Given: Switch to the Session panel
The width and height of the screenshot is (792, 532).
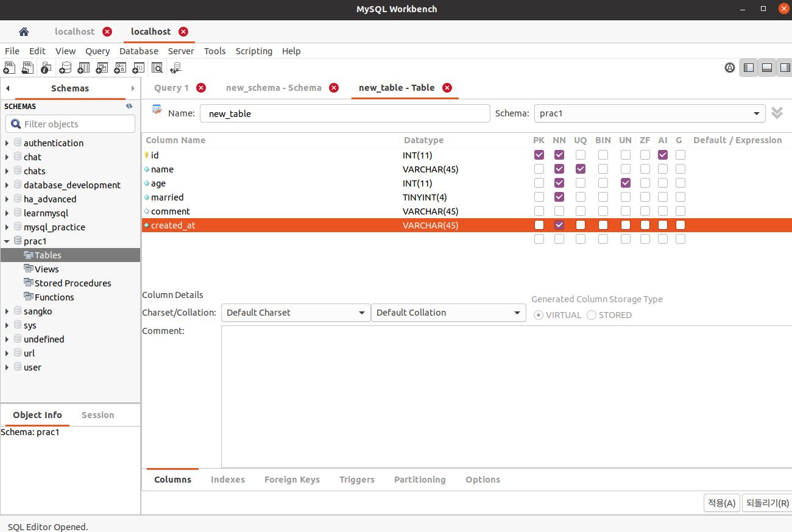Looking at the screenshot, I should (97, 415).
